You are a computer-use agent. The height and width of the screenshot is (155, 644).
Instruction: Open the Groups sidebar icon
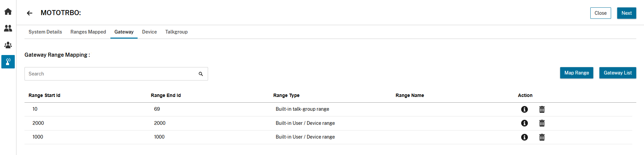[8, 45]
